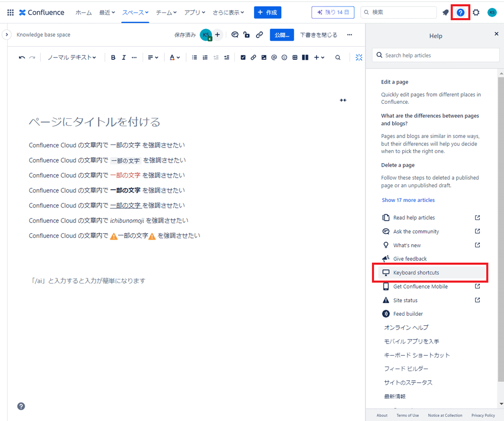The width and height of the screenshot is (504, 421).
Task: Open the チーム menu
Action: tap(166, 13)
